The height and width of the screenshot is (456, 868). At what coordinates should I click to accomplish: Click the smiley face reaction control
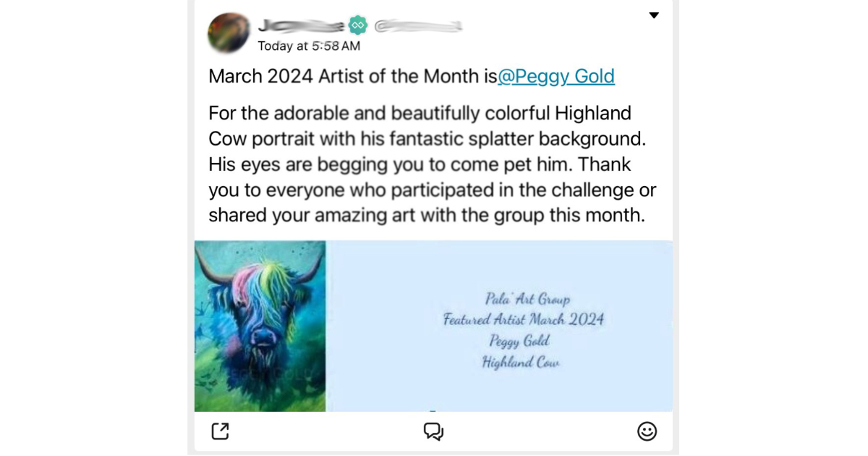pos(647,431)
